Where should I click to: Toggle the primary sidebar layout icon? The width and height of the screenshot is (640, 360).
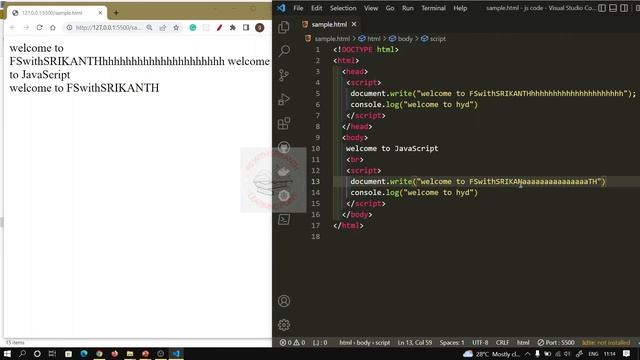coord(602,8)
